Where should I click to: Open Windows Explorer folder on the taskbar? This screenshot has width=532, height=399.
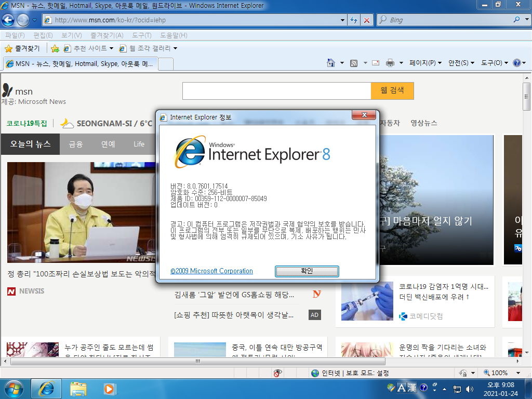click(78, 389)
